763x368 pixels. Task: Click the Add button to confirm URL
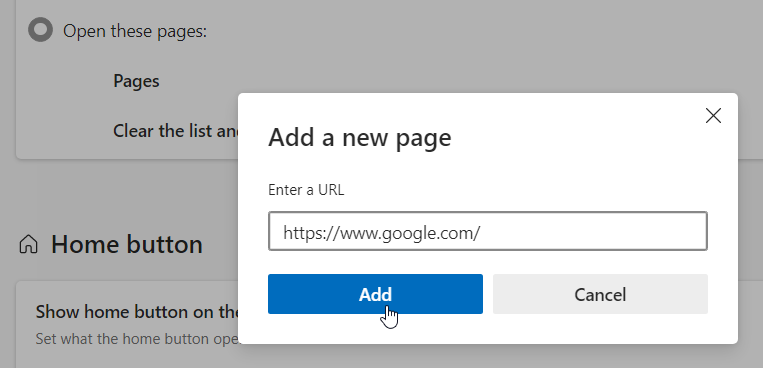click(x=375, y=294)
